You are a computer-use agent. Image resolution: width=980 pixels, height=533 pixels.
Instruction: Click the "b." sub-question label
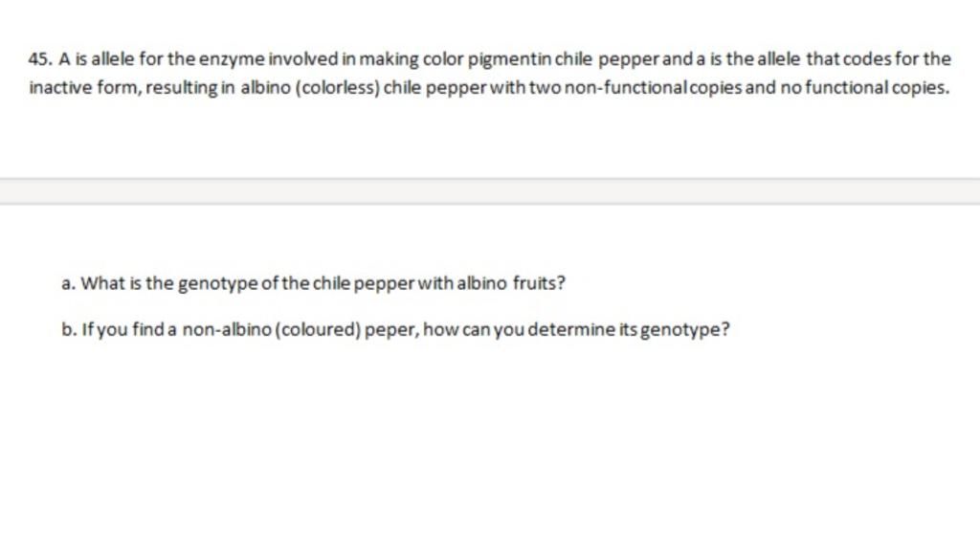click(69, 329)
